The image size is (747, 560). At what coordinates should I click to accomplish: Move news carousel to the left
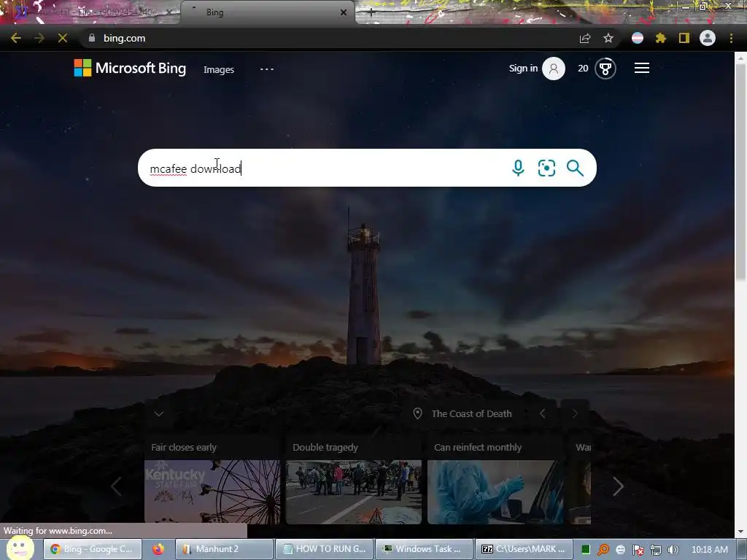click(116, 486)
